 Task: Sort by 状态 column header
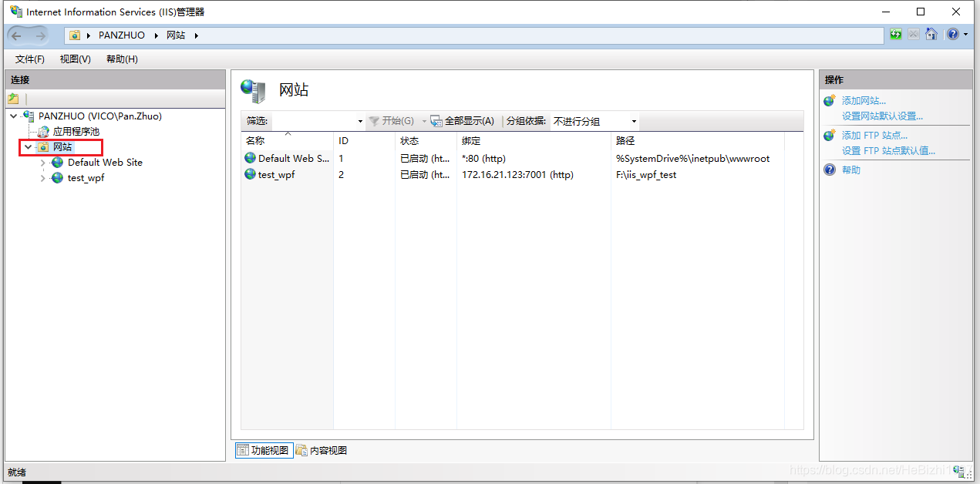click(x=426, y=141)
